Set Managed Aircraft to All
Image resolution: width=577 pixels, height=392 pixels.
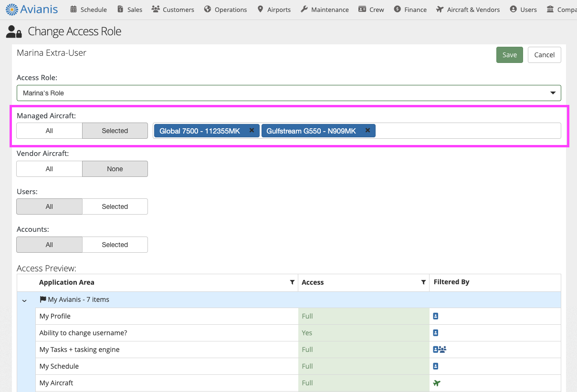tap(49, 131)
